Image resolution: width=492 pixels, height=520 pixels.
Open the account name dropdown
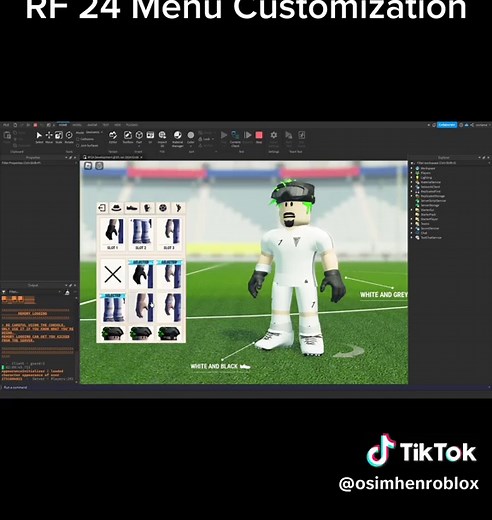[x=482, y=125]
